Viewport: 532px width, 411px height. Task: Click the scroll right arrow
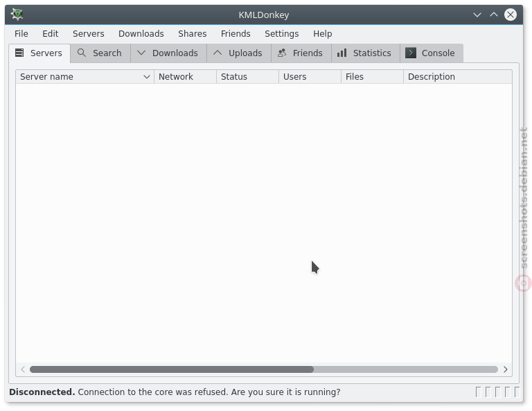(x=506, y=369)
